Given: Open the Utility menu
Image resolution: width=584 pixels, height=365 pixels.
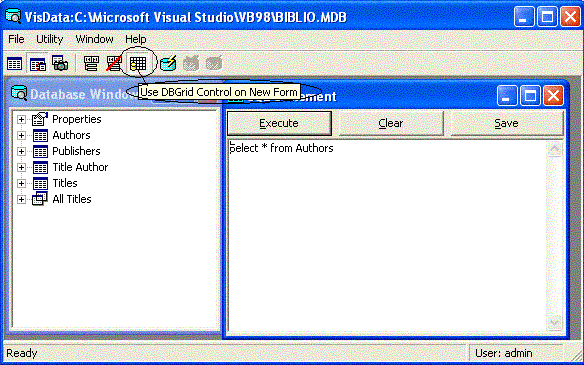Looking at the screenshot, I should [x=50, y=39].
